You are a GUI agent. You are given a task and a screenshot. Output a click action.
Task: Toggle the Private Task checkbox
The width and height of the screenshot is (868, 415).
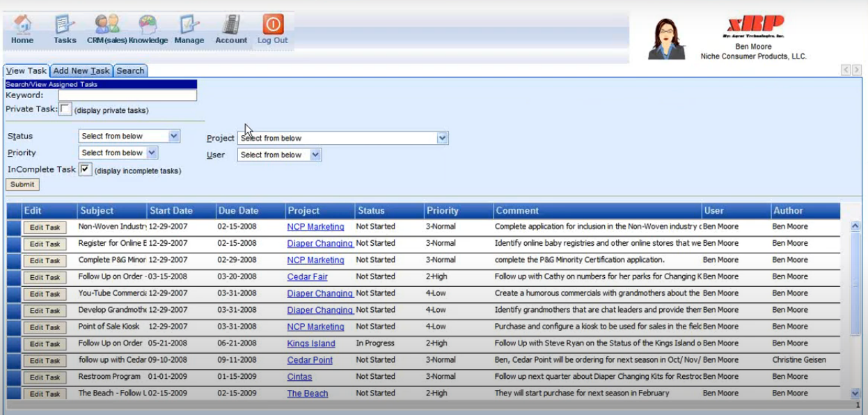coord(65,109)
